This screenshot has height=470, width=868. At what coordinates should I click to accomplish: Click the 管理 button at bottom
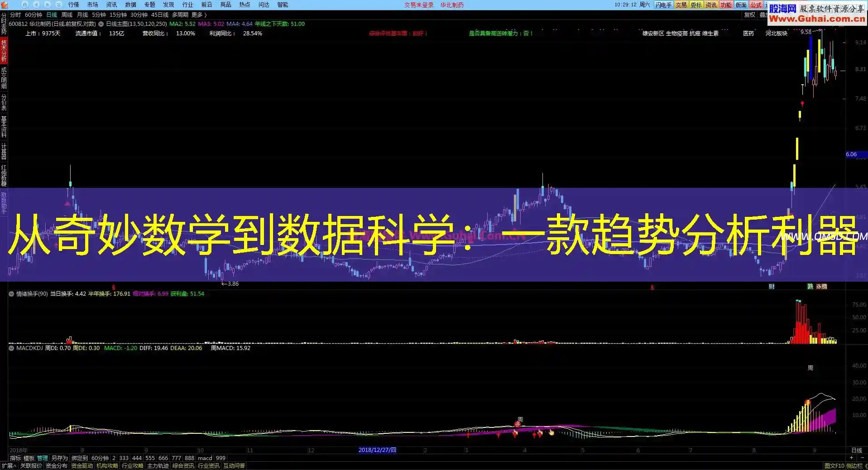click(43, 458)
